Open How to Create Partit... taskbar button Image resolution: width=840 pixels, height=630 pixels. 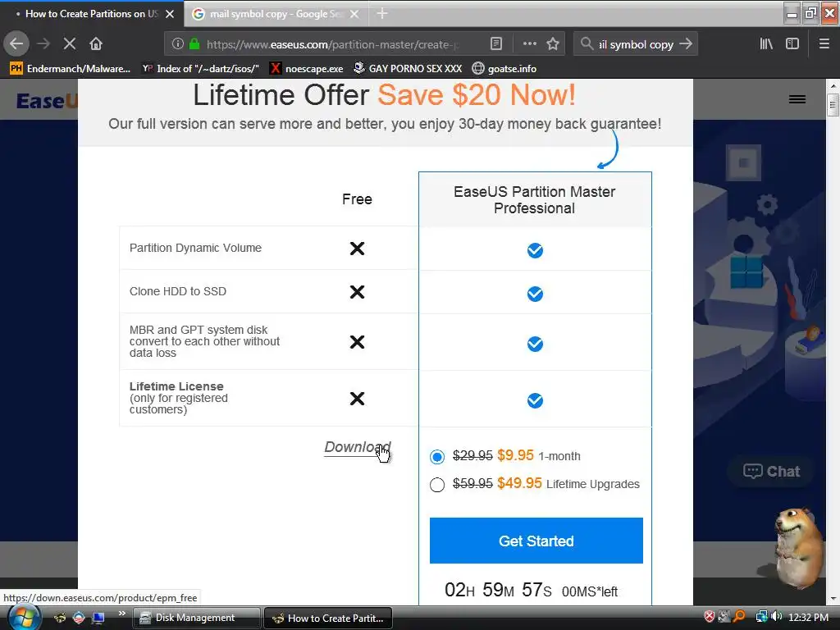click(x=328, y=618)
